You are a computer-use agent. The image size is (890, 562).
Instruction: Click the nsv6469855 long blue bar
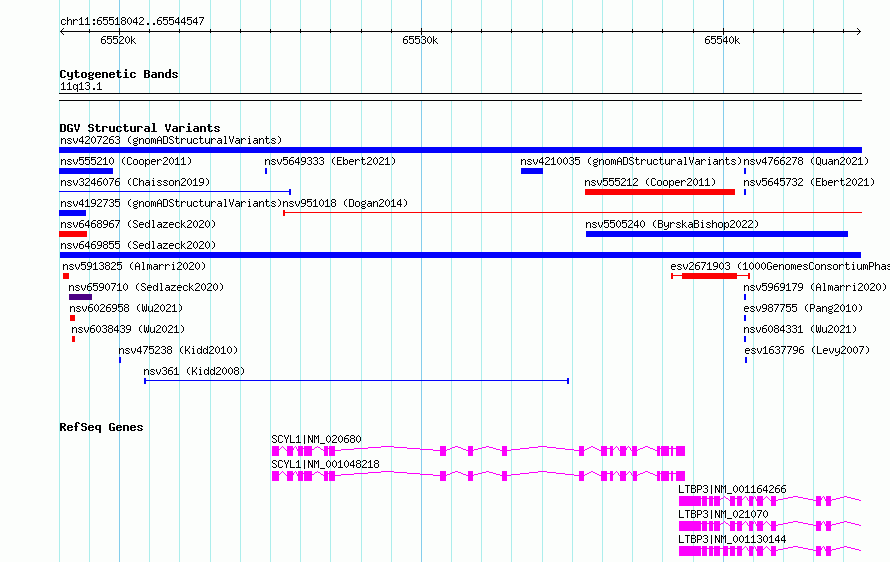point(460,255)
